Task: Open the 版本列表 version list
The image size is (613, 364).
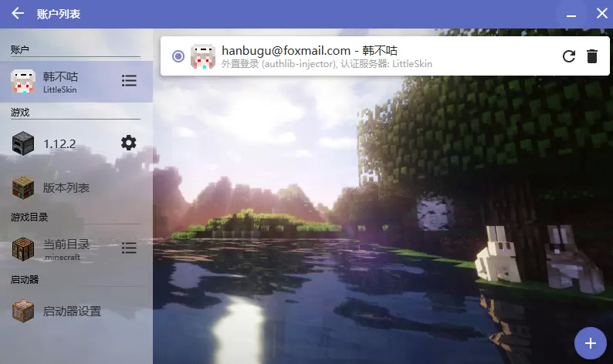Action: click(76, 188)
